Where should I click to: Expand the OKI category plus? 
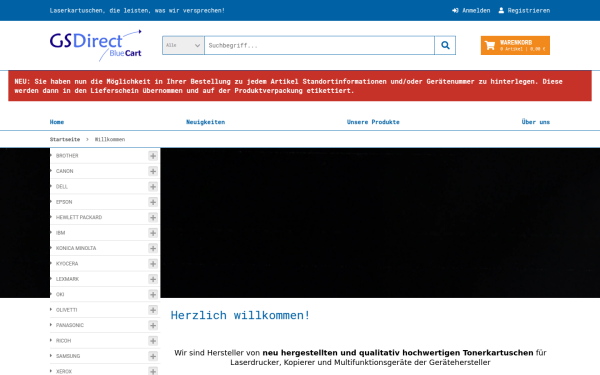tap(153, 295)
